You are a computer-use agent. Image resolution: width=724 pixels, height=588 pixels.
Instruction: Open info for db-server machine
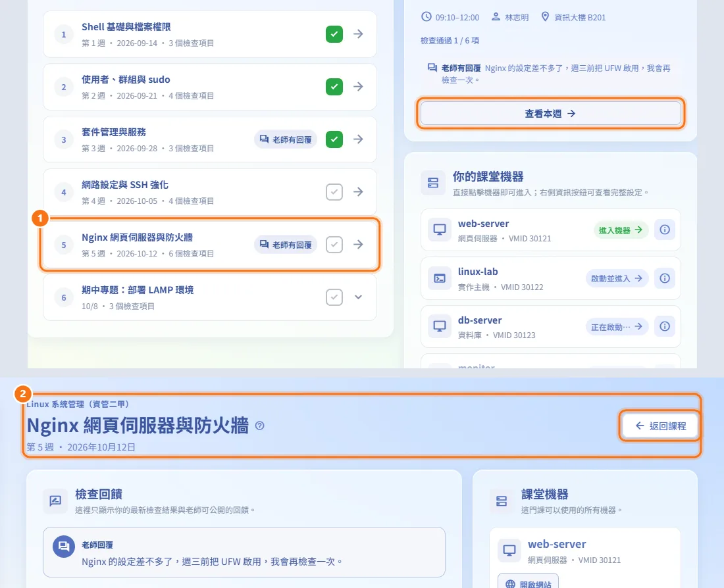[x=665, y=327]
